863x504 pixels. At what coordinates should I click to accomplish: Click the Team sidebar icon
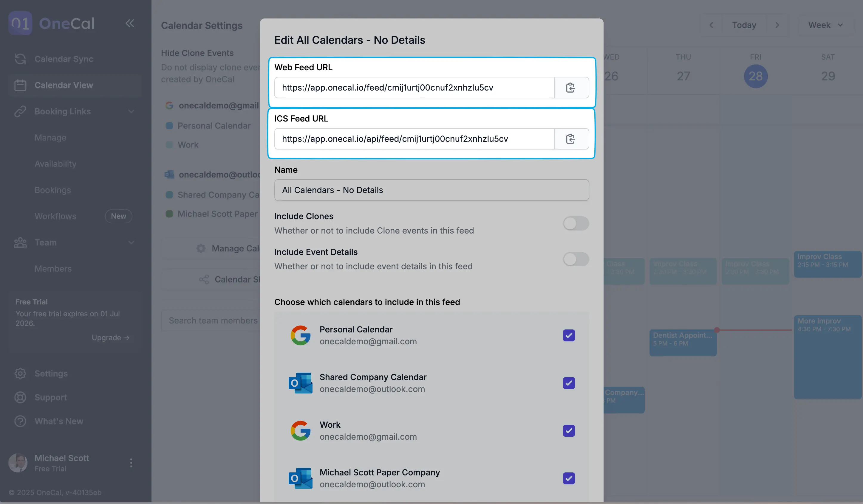coord(21,242)
